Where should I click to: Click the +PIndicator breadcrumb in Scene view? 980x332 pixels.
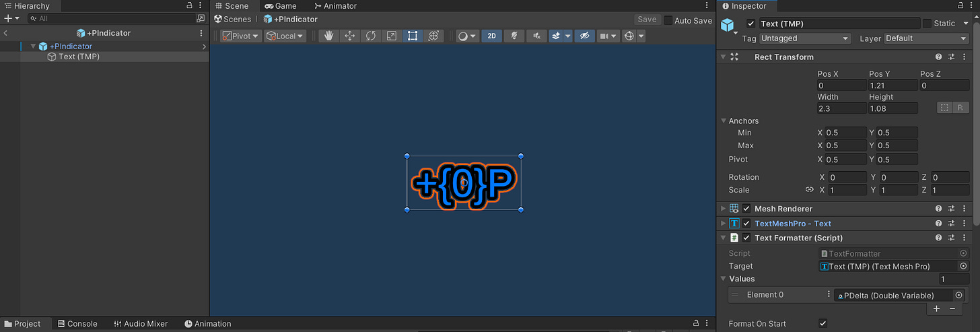tap(291, 20)
